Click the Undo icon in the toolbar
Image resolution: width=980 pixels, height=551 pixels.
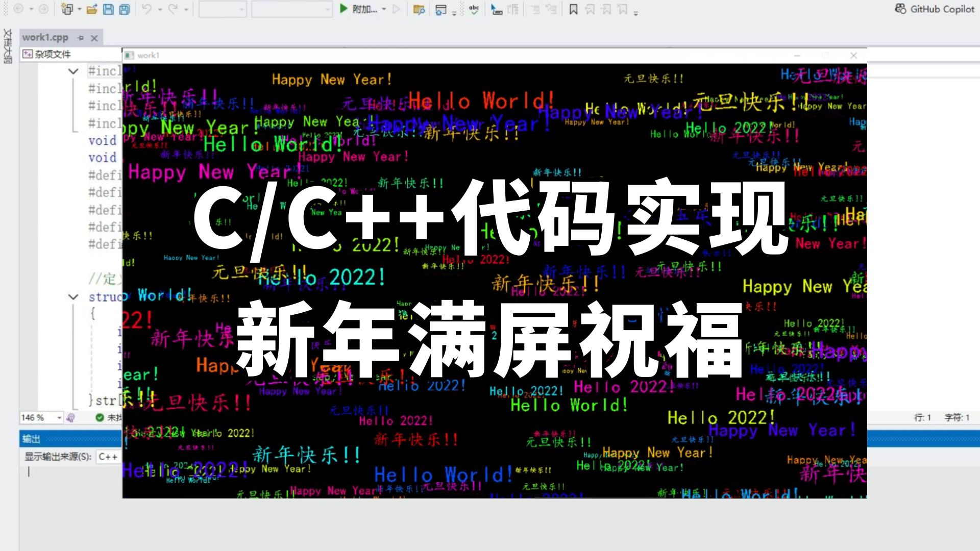tap(147, 9)
